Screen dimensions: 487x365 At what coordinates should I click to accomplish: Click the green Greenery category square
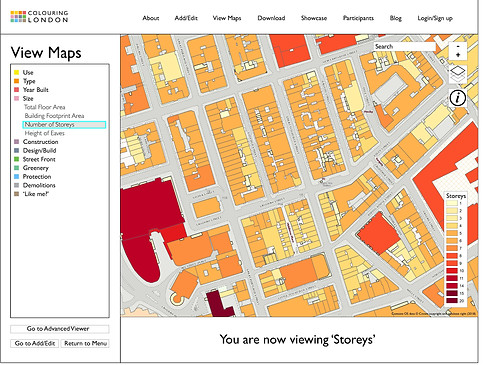tap(16, 168)
